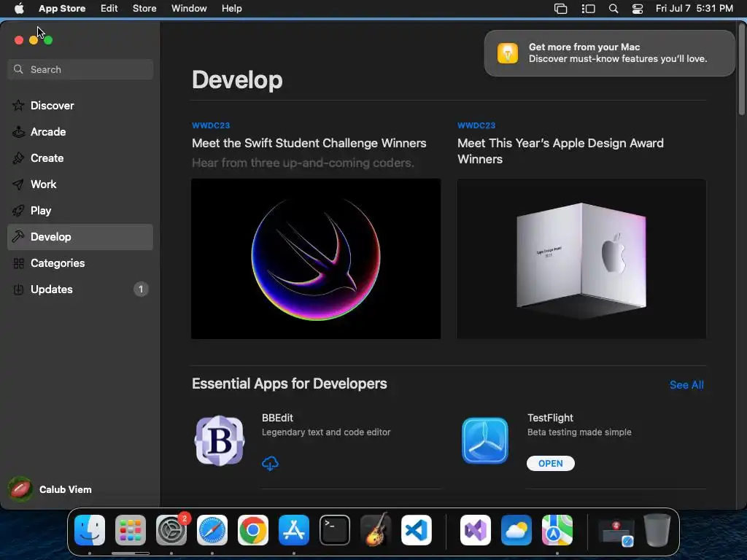747x560 pixels.
Task: Open the Calub Viem account profile
Action: tap(50, 489)
